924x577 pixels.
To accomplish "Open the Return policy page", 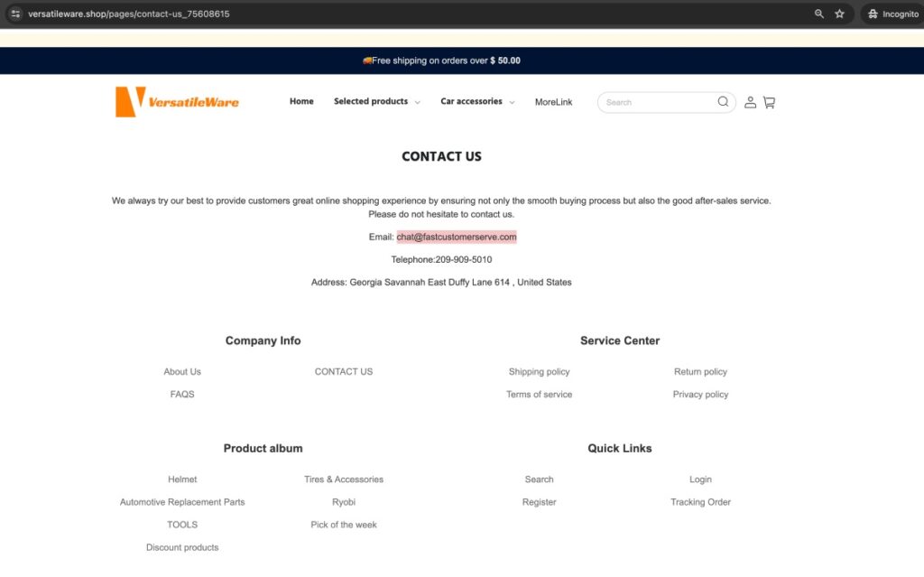I will pos(700,371).
